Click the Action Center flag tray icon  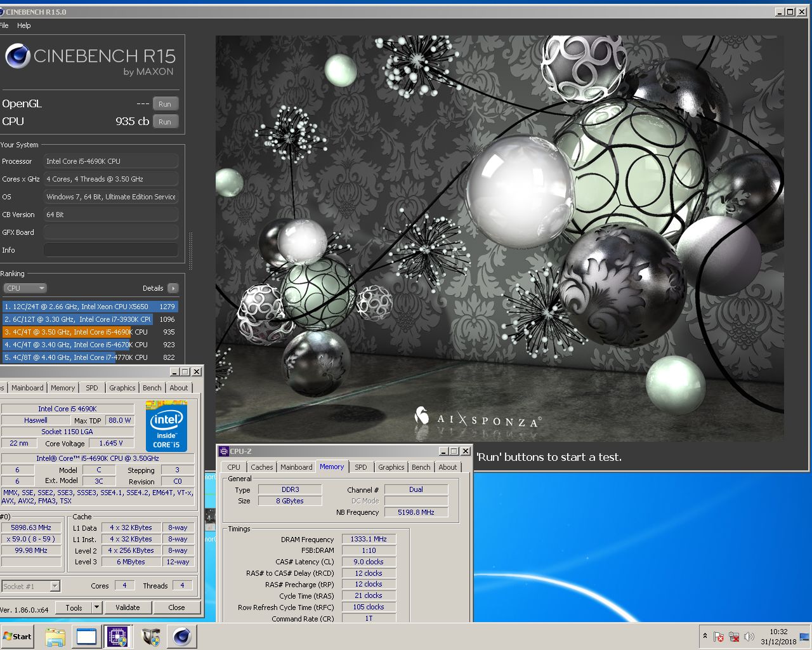coord(719,637)
